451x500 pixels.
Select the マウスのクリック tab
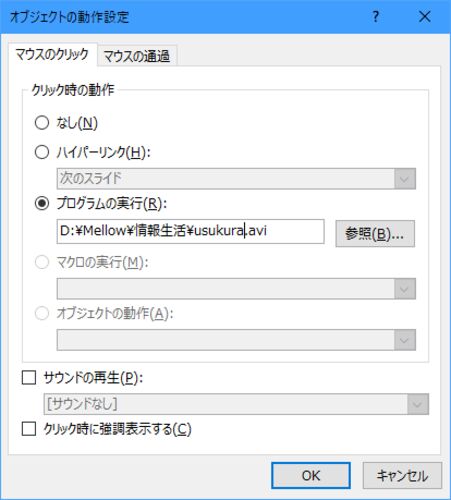[x=52, y=54]
